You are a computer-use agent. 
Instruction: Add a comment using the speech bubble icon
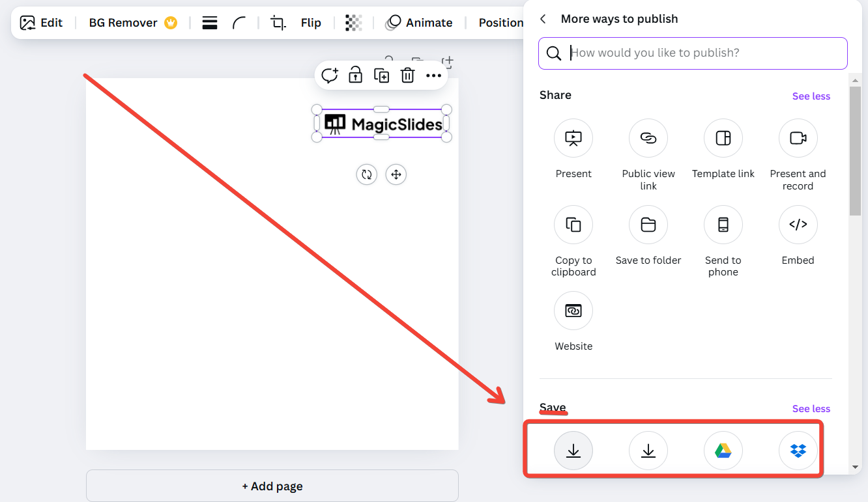pos(330,76)
